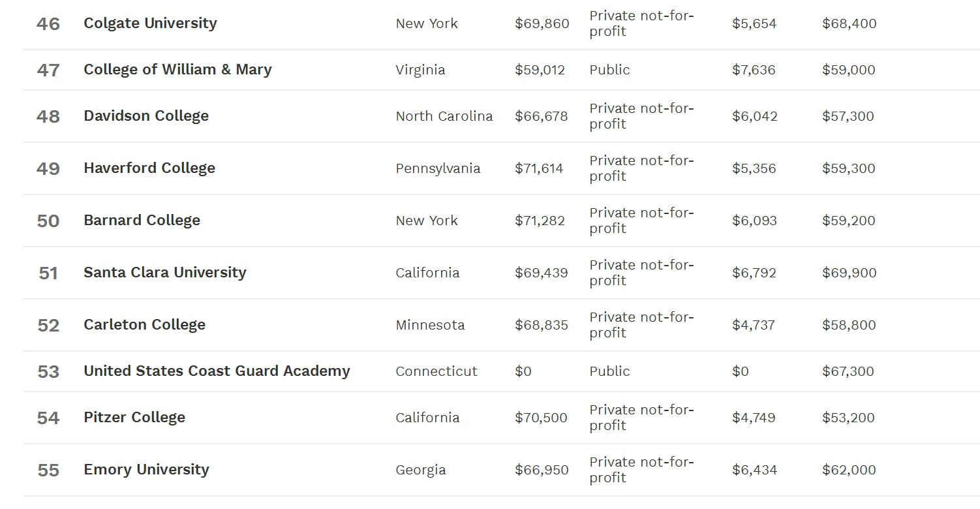Viewport: 980px width, 509px height.
Task: Open the Pitzer College entry
Action: point(134,418)
